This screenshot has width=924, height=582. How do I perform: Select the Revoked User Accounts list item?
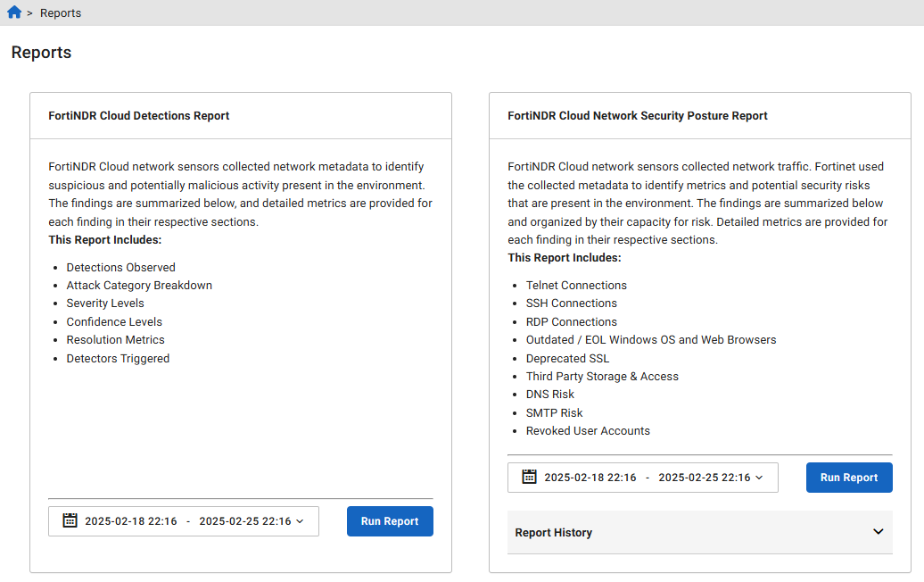[588, 430]
